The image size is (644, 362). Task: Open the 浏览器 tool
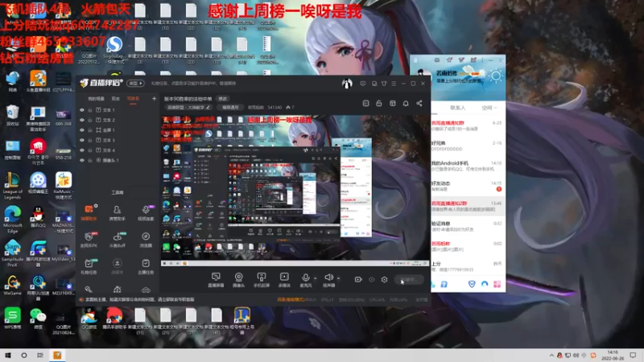pyautogui.click(x=146, y=239)
